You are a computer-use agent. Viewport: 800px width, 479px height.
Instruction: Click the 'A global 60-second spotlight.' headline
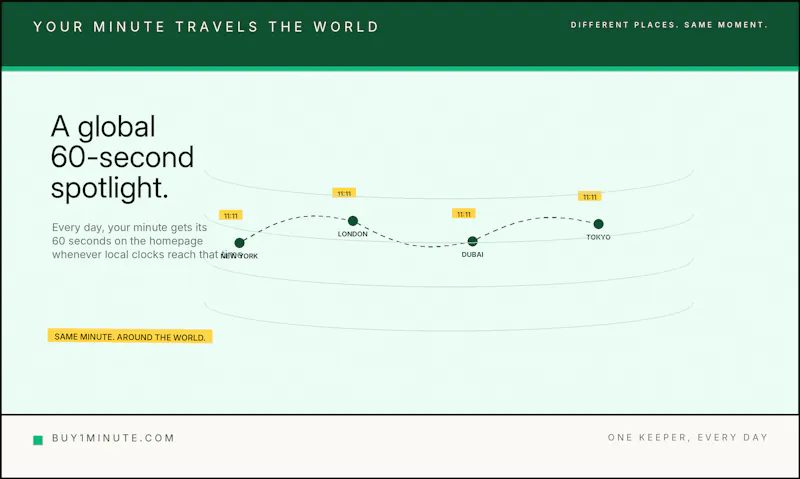tap(122, 157)
